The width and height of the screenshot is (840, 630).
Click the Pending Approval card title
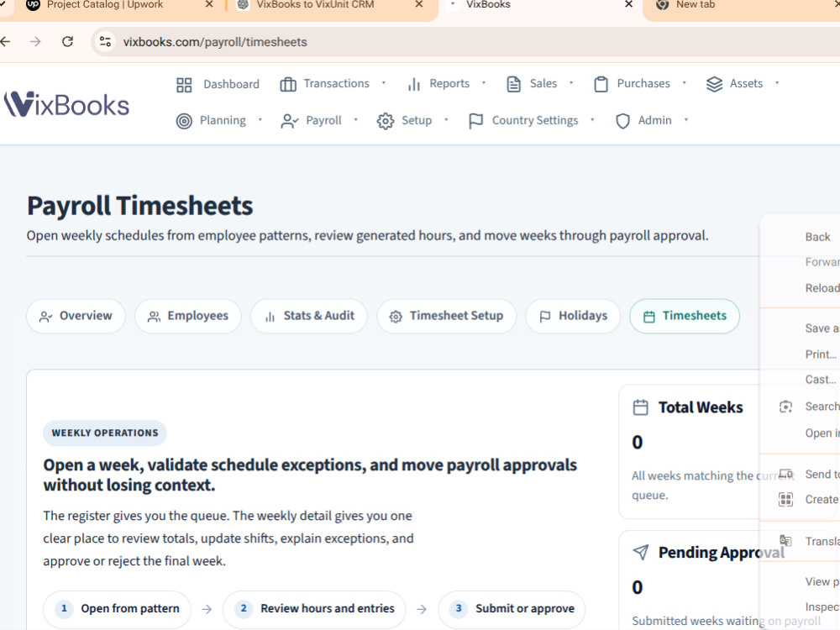click(721, 553)
